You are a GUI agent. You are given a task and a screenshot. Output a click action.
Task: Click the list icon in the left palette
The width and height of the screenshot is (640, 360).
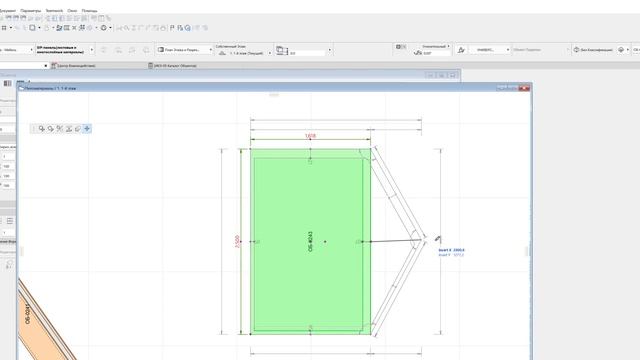(x=10, y=221)
